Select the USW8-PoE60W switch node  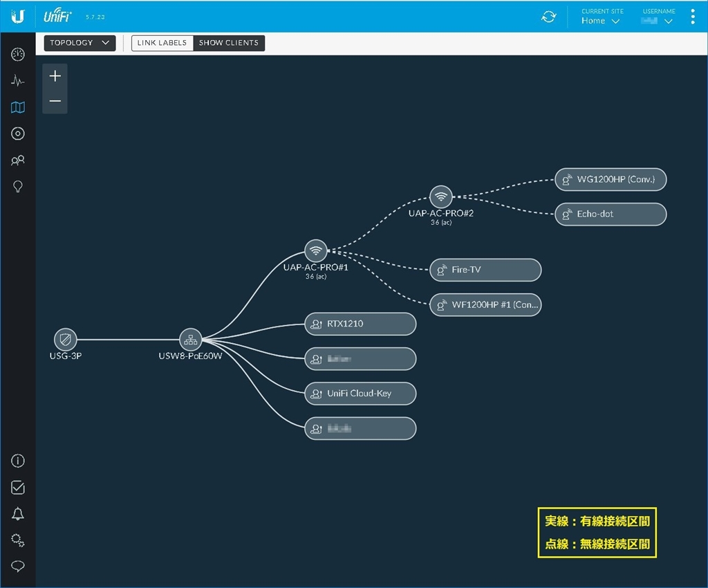point(191,340)
